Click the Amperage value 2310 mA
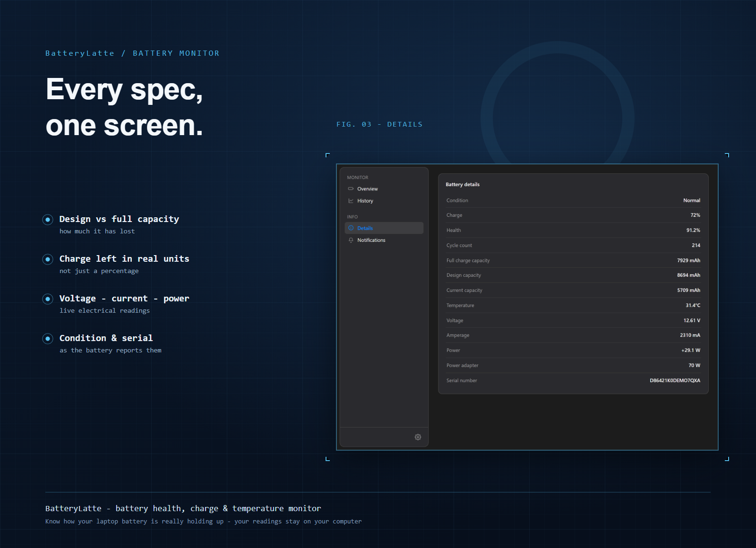Image resolution: width=756 pixels, height=548 pixels. [690, 335]
